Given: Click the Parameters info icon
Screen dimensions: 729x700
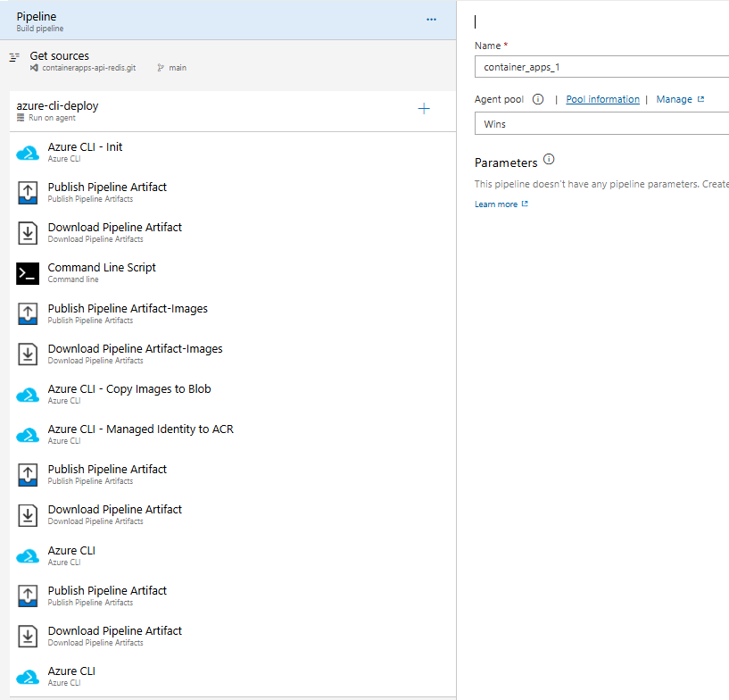Looking at the screenshot, I should (549, 160).
